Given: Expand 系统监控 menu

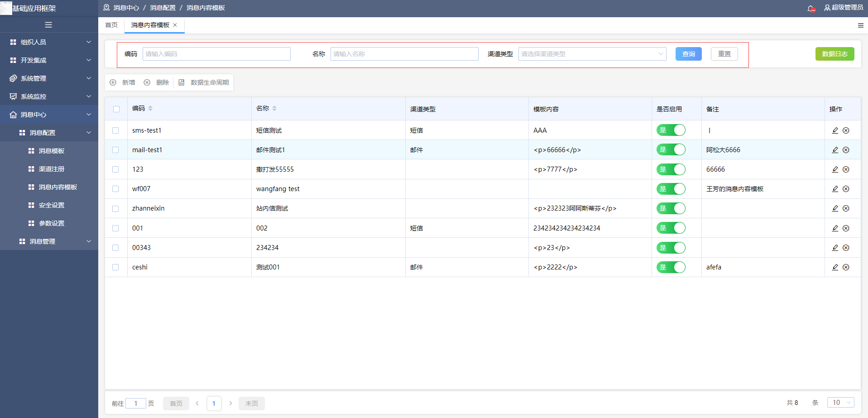Looking at the screenshot, I should pos(49,96).
